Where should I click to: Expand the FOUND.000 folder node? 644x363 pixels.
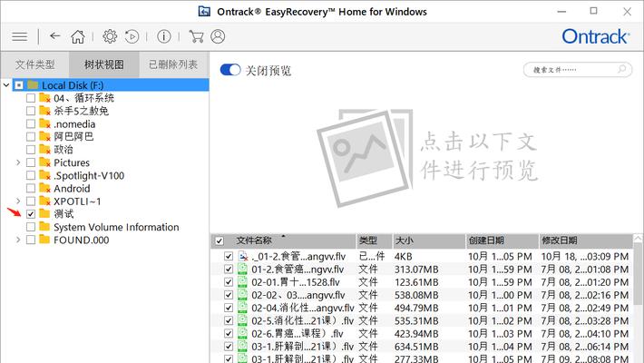click(x=18, y=240)
